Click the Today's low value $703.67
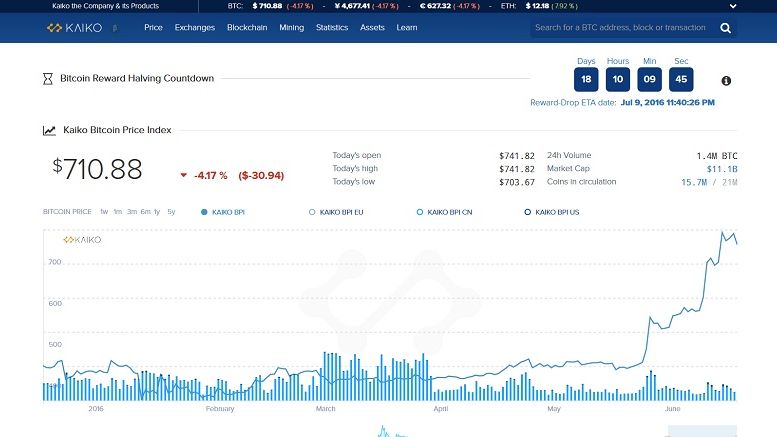Viewport: 777px width, 437px height. [x=517, y=182]
